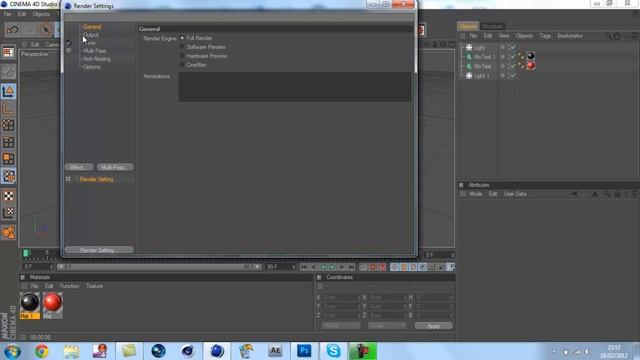The width and height of the screenshot is (640, 360).
Task: Click the highlighted blue-orange icon in left palette
Action: pos(8,176)
